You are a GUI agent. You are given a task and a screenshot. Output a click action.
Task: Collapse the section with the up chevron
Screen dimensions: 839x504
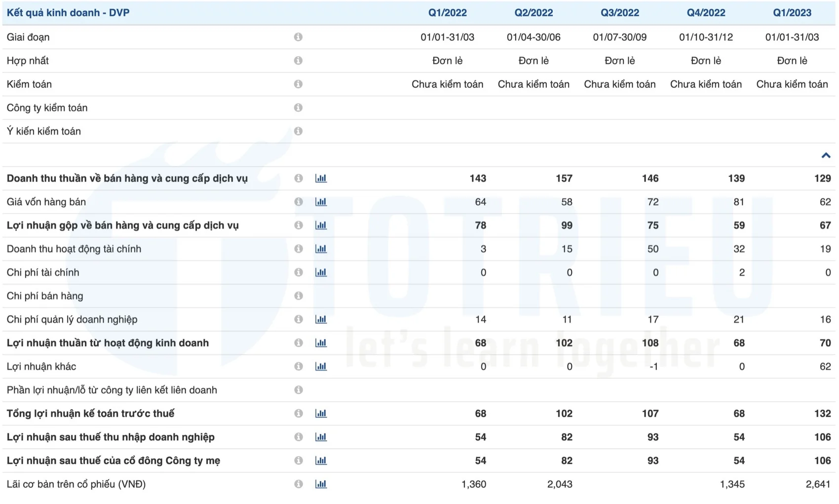pyautogui.click(x=826, y=155)
